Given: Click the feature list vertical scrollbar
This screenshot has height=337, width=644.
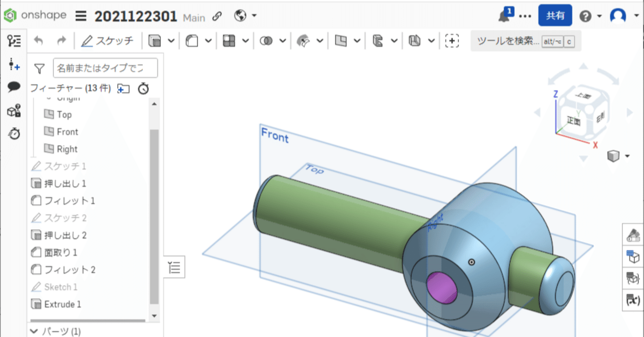Looking at the screenshot, I should [x=154, y=216].
